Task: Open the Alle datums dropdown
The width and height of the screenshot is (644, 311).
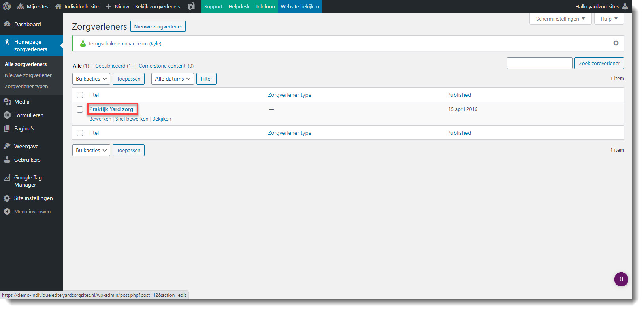Action: pyautogui.click(x=173, y=79)
